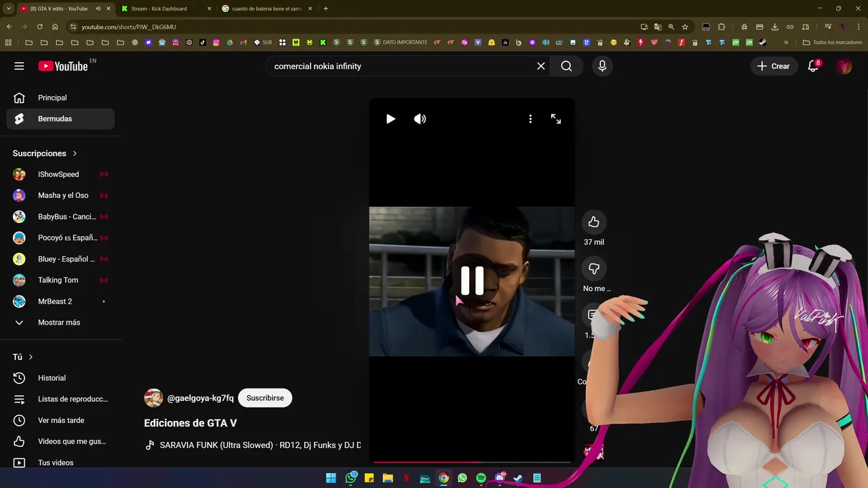Open the Talking Tom subscription
Screen dimensions: 868x488
coord(60,280)
